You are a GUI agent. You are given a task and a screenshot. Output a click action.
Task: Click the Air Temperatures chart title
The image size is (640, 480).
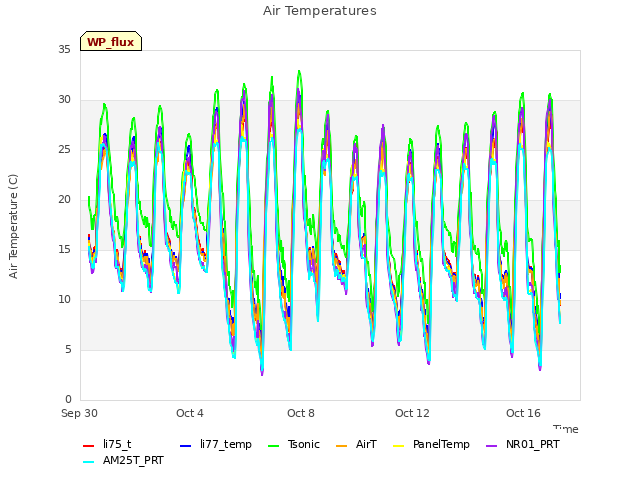(320, 11)
